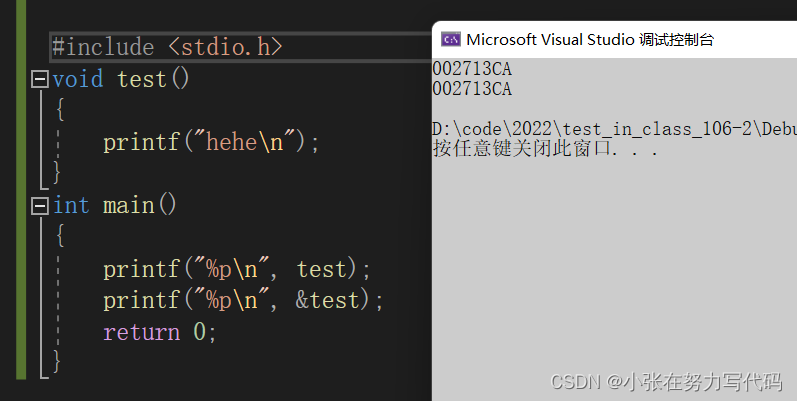
Task: Click the 'void' keyword
Action: [x=78, y=79]
